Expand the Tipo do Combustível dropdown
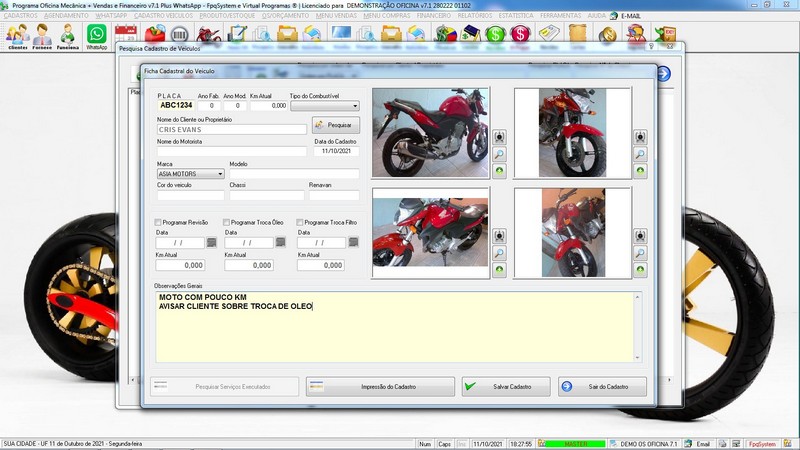This screenshot has height=450, width=800. click(x=354, y=105)
